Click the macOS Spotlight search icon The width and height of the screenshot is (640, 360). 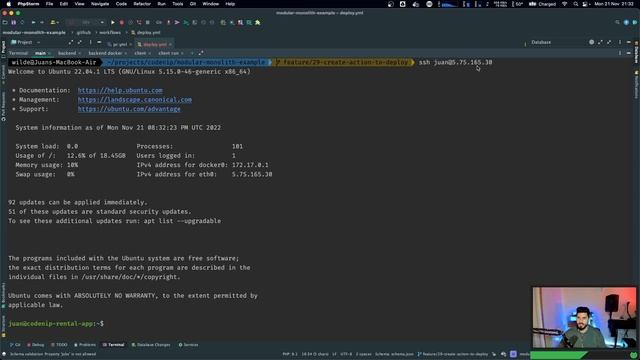point(576,4)
